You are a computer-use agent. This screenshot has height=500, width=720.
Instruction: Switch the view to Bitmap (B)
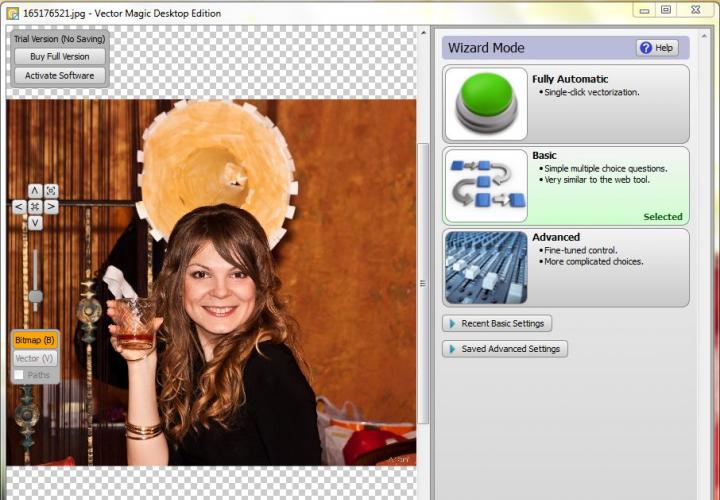pyautogui.click(x=35, y=340)
